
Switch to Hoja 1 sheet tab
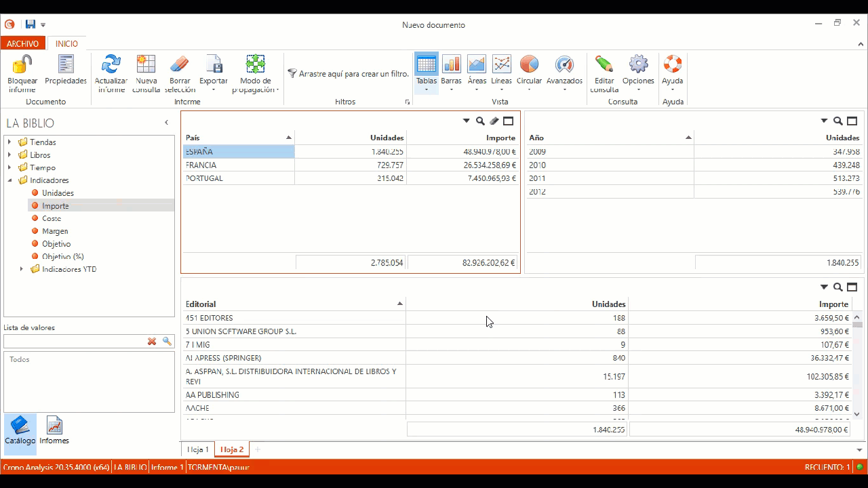tap(197, 449)
